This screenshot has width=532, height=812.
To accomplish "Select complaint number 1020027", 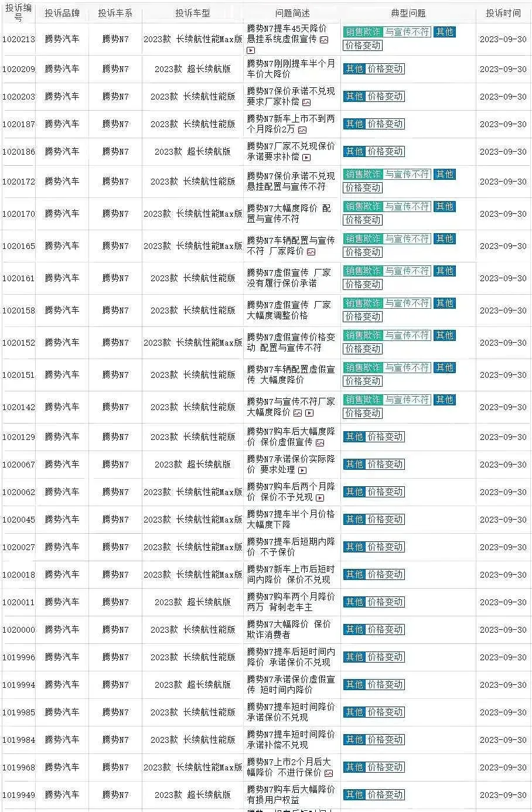I will pos(19,547).
